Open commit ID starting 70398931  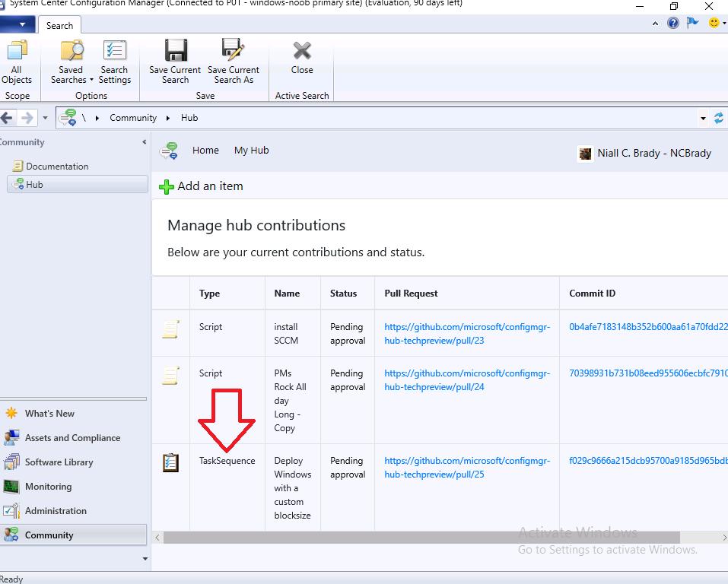click(648, 373)
